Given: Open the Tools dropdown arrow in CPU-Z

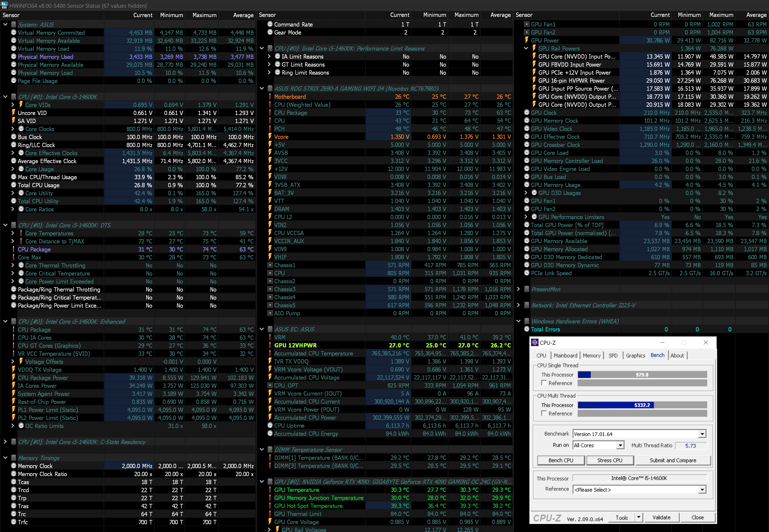Looking at the screenshot, I should [x=639, y=517].
